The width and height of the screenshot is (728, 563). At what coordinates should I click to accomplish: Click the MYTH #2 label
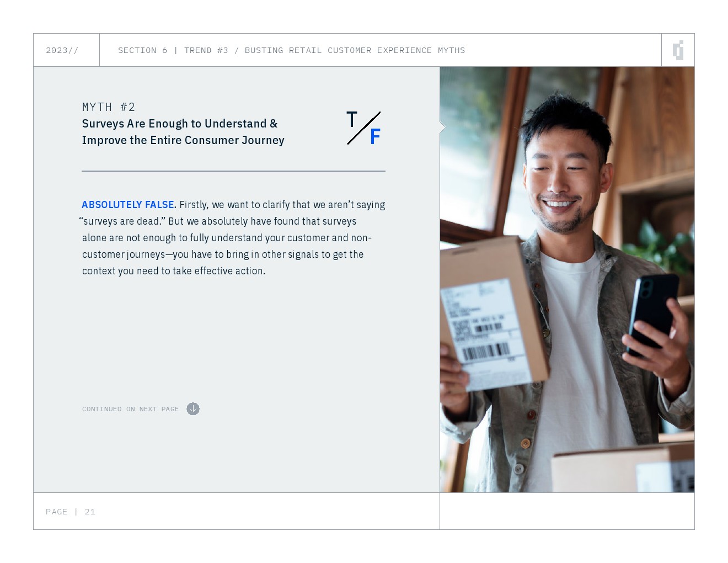tap(109, 107)
